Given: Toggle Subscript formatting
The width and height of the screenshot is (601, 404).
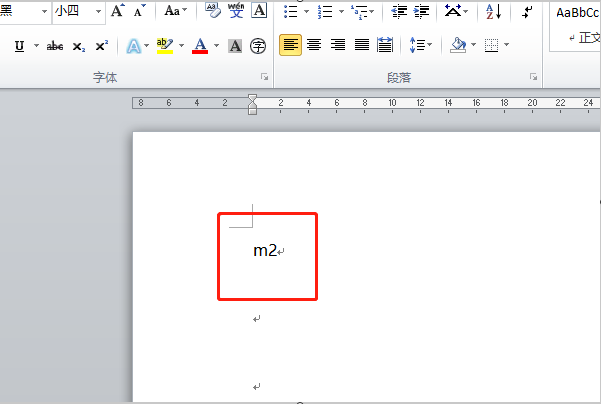Looking at the screenshot, I should point(79,46).
